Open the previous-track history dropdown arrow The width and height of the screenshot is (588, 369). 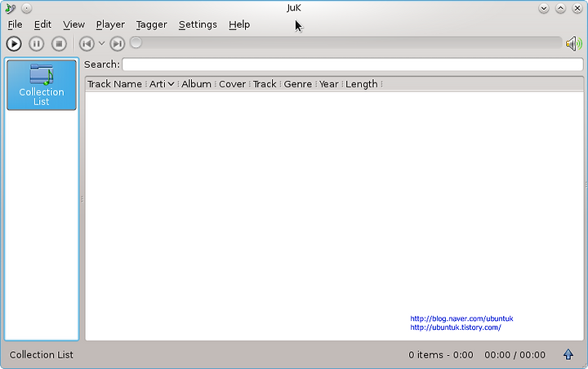coord(101,43)
